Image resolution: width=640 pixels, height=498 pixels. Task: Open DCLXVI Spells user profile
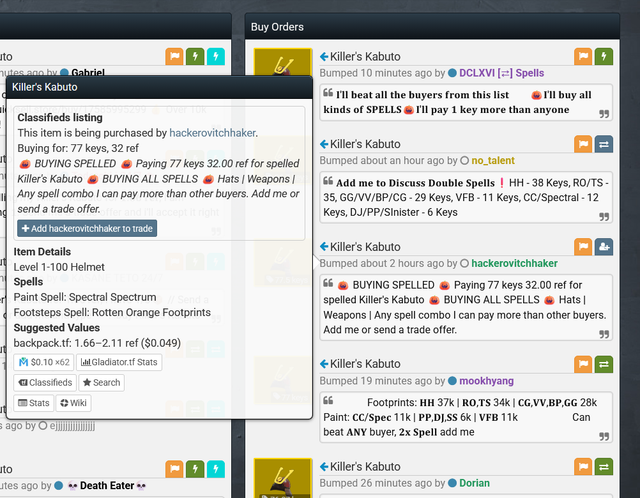click(502, 73)
